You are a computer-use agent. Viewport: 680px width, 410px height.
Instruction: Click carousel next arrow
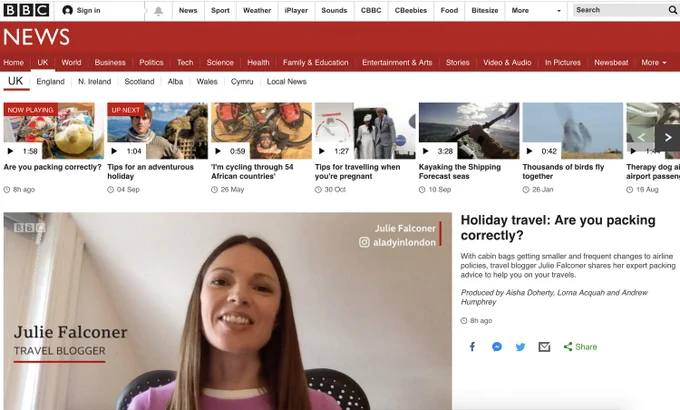pos(667,138)
